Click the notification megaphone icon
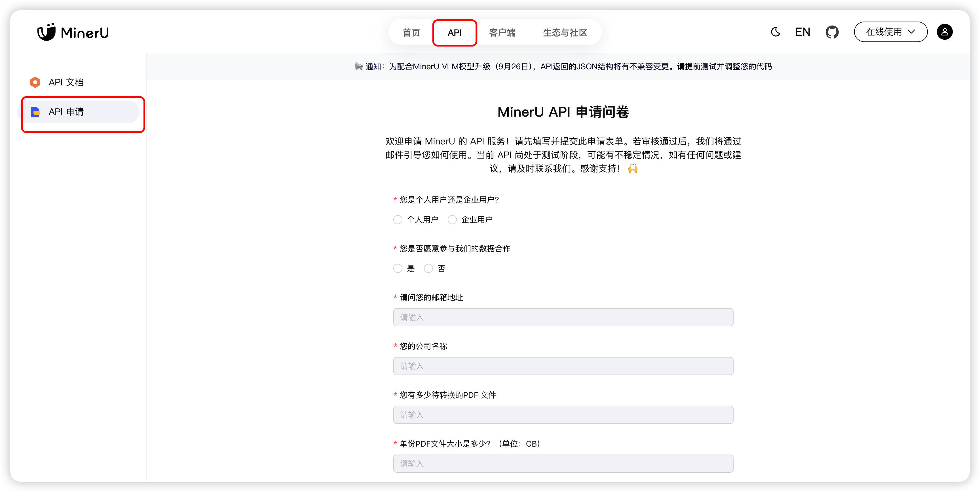This screenshot has width=980, height=492. [358, 67]
